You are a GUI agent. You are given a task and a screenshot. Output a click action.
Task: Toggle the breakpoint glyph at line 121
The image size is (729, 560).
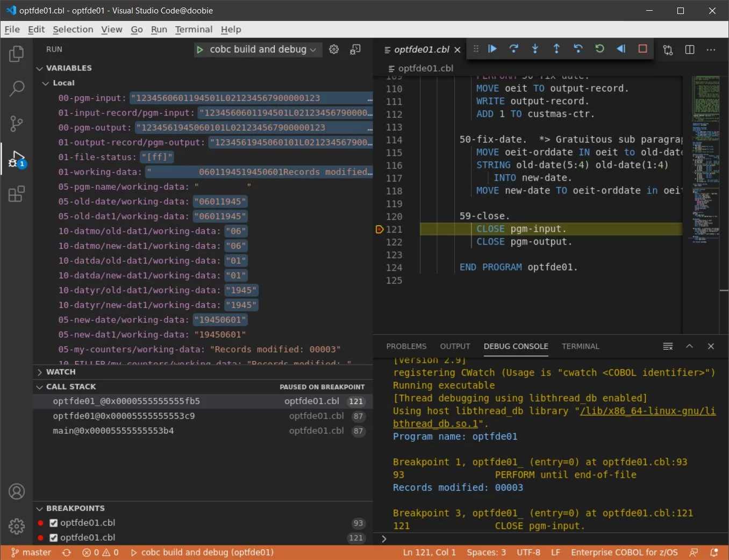click(379, 229)
